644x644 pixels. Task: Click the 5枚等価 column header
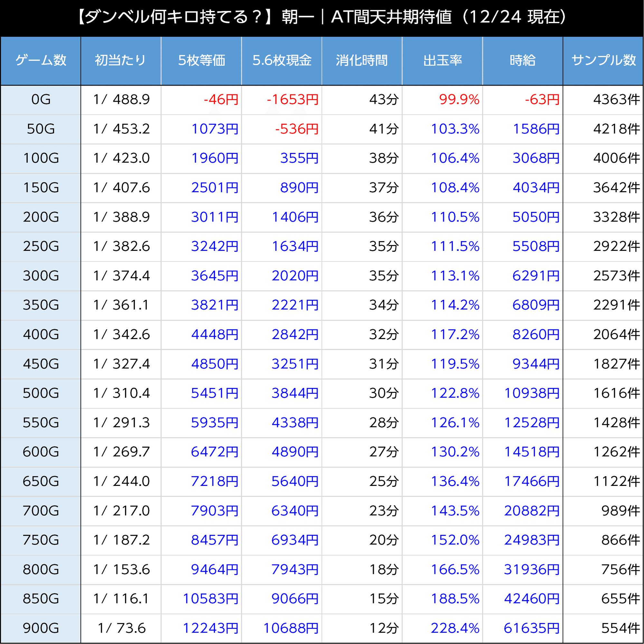point(201,61)
